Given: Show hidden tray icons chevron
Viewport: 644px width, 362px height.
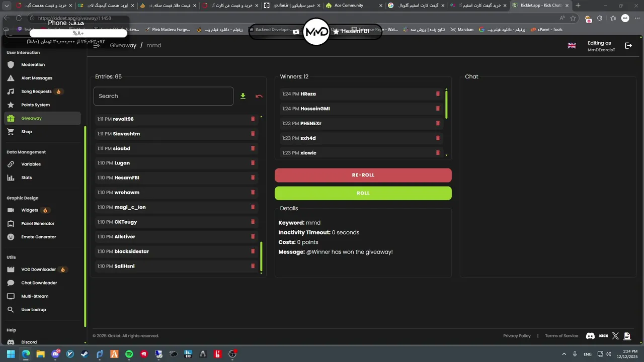Looking at the screenshot, I should 564,354.
